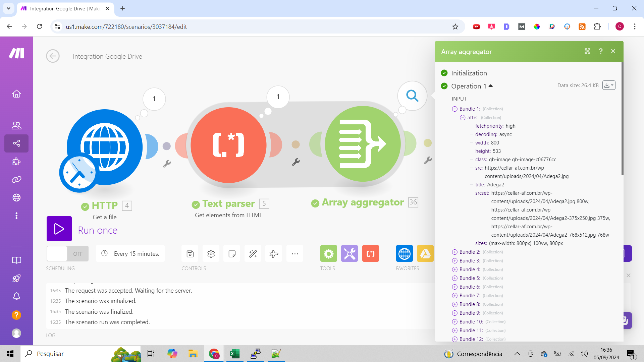This screenshot has height=362, width=644.
Task: Open the green Flow control tools icon
Action: pyautogui.click(x=328, y=254)
